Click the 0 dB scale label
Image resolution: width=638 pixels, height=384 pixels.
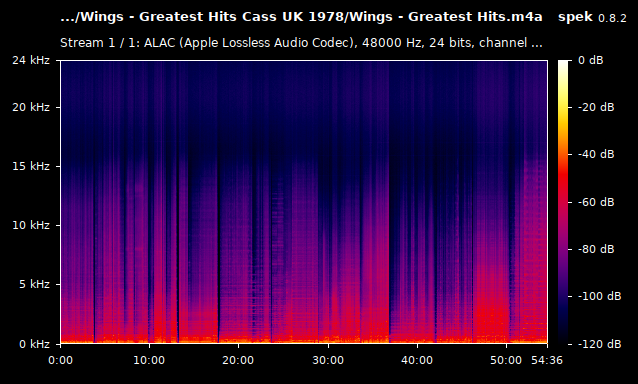591,60
